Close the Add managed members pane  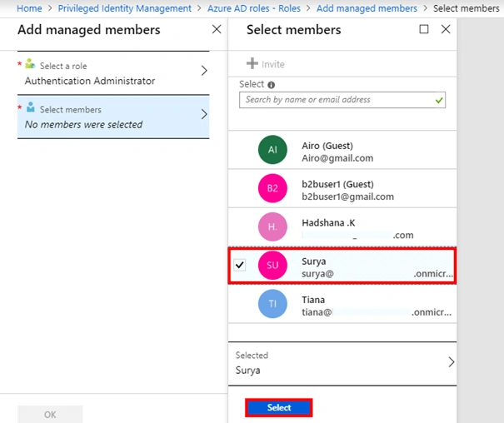217,29
